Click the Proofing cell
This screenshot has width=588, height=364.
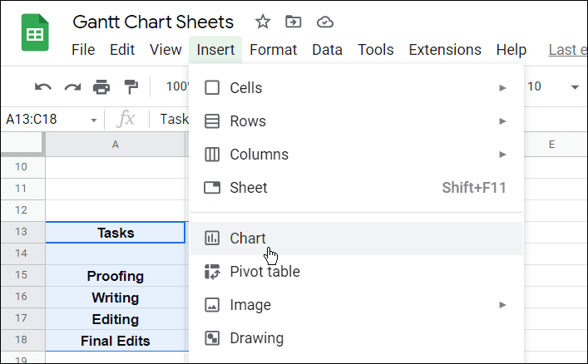(116, 276)
